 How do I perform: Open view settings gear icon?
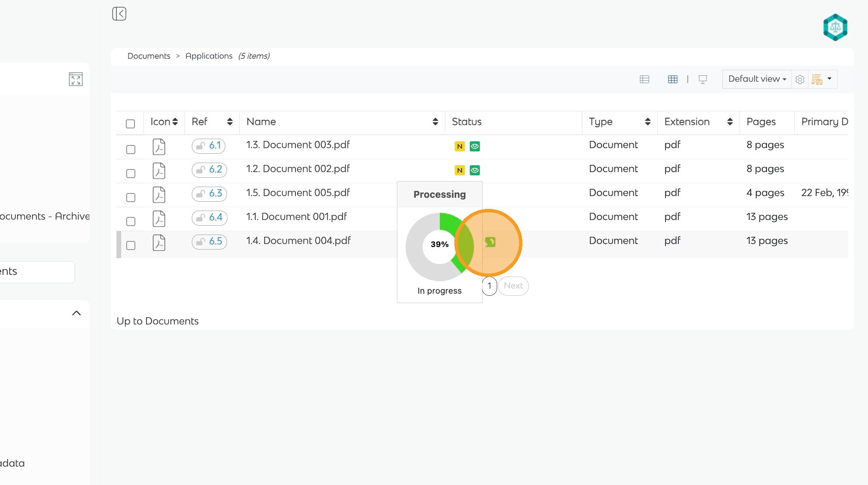click(800, 79)
